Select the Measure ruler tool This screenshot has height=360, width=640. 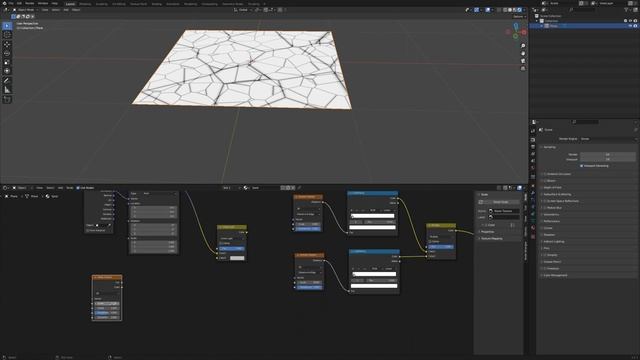click(7, 90)
